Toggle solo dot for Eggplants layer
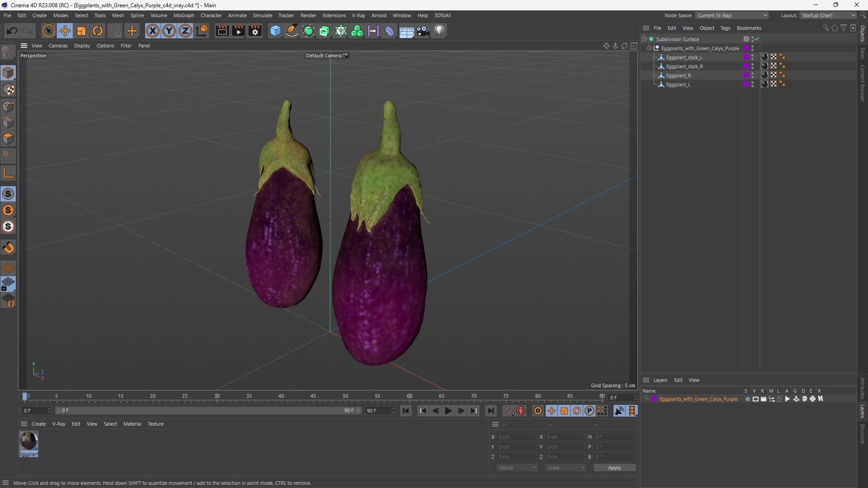Viewport: 868px width, 488px height. [747, 399]
